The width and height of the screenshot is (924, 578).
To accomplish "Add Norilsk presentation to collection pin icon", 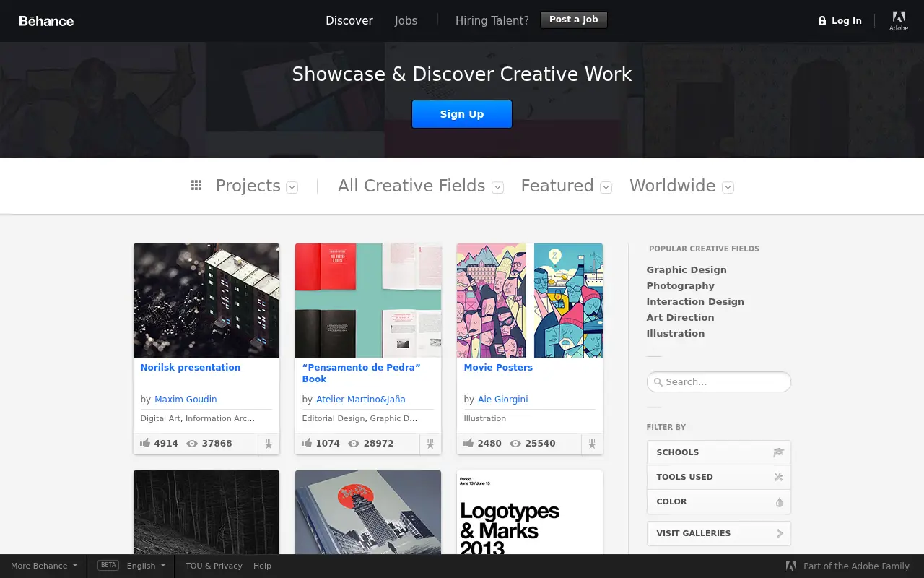I will click(269, 444).
